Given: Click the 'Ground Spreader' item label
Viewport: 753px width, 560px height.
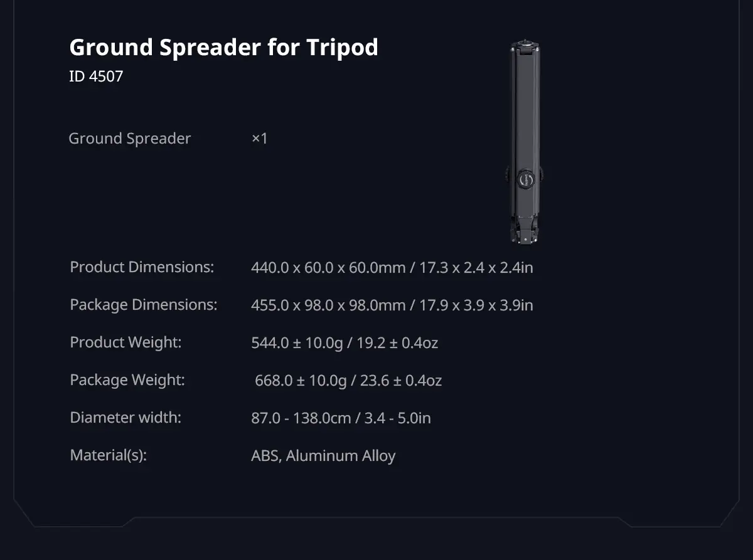Looking at the screenshot, I should (130, 139).
